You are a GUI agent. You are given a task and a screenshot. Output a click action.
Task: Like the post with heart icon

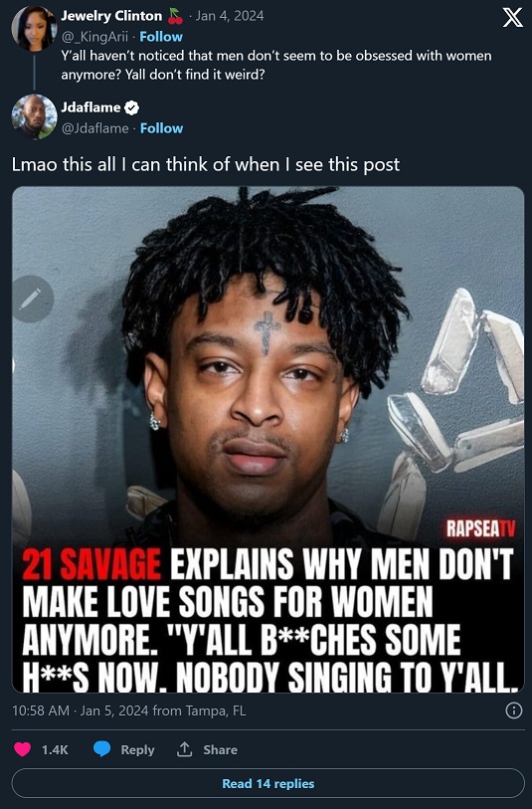(x=22, y=749)
